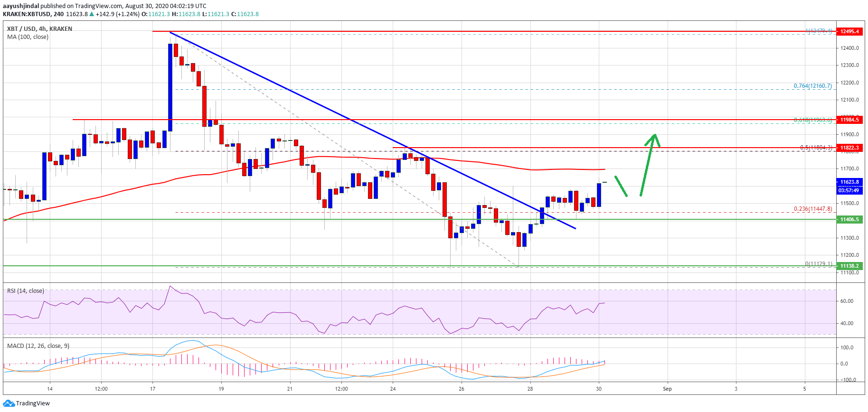Click the 19 date label on time axis
This screenshot has height=412, width=868.
221,389
